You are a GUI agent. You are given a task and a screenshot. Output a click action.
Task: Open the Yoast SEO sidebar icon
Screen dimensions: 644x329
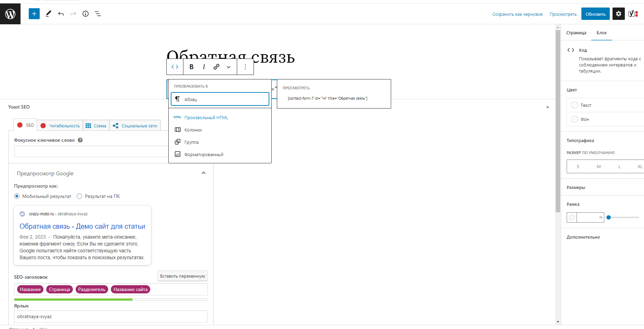tap(633, 14)
